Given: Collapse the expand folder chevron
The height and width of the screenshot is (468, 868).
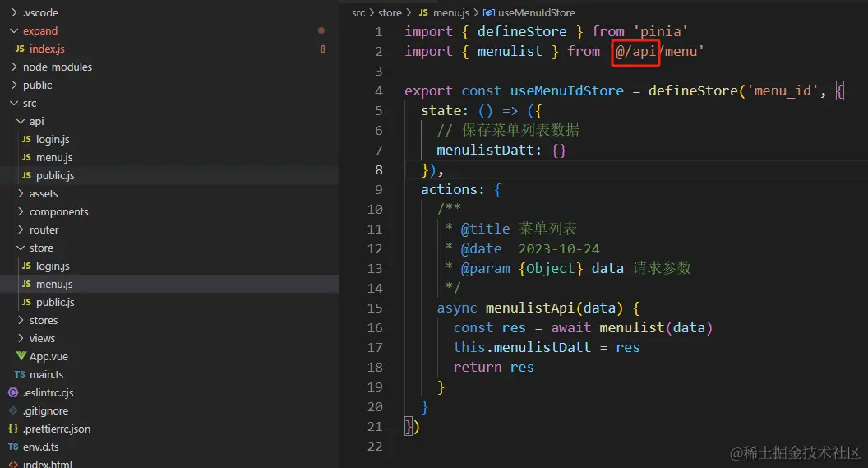Looking at the screenshot, I should (14, 30).
